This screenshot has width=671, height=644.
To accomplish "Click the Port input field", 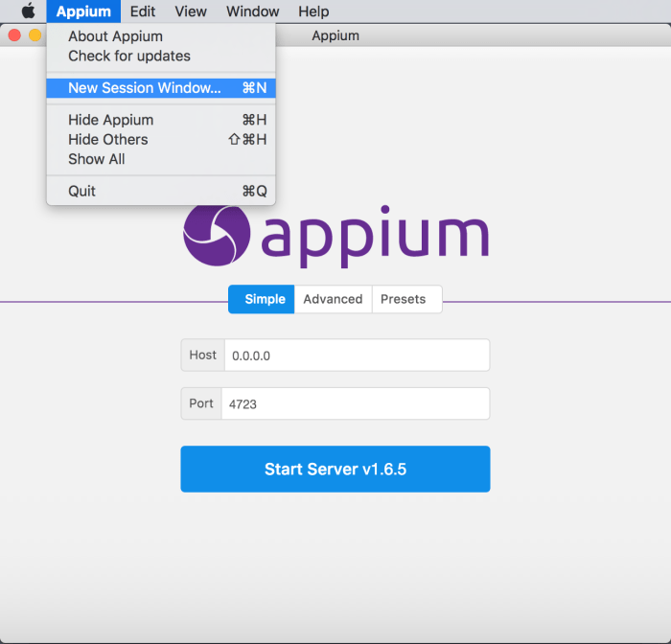I will point(356,403).
